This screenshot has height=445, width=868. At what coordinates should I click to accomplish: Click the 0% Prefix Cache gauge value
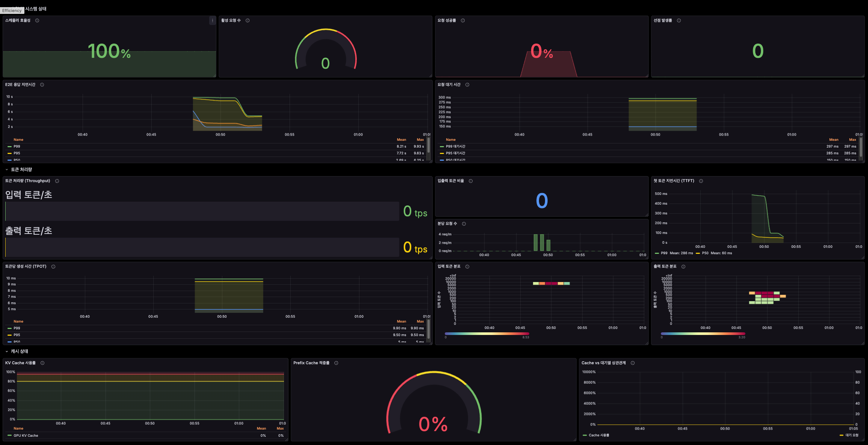pos(433,424)
